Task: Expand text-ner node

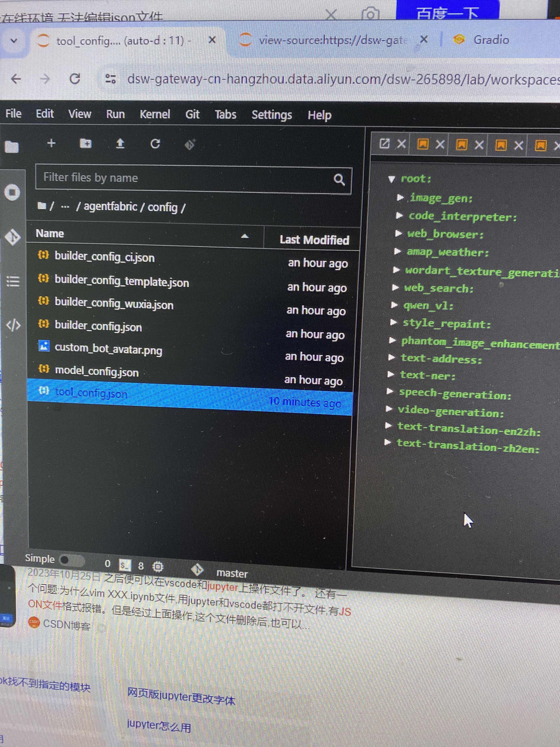Action: pos(391,374)
